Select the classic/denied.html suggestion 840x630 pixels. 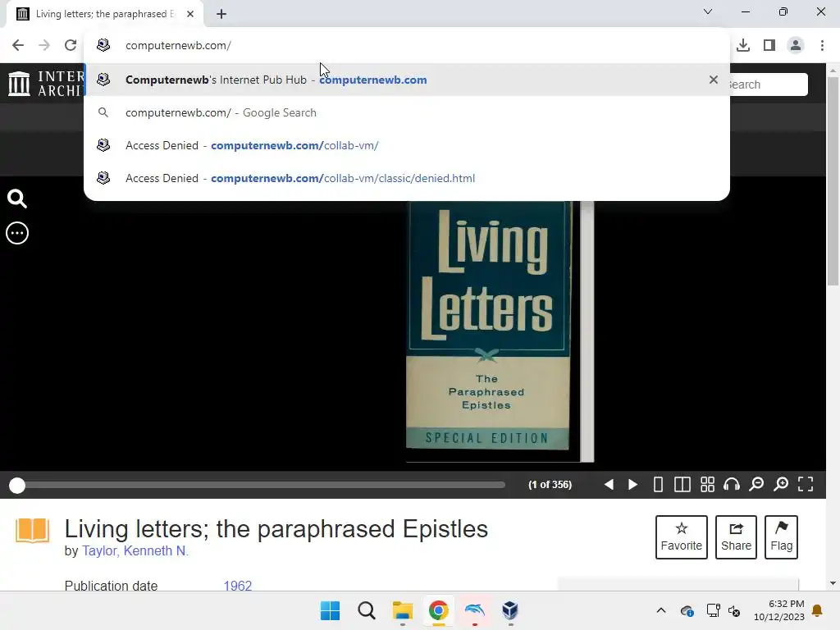[x=407, y=178]
